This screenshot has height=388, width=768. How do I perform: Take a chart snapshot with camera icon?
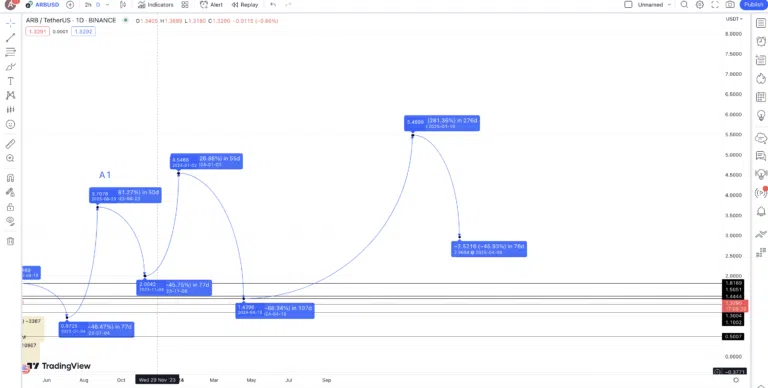pos(730,5)
